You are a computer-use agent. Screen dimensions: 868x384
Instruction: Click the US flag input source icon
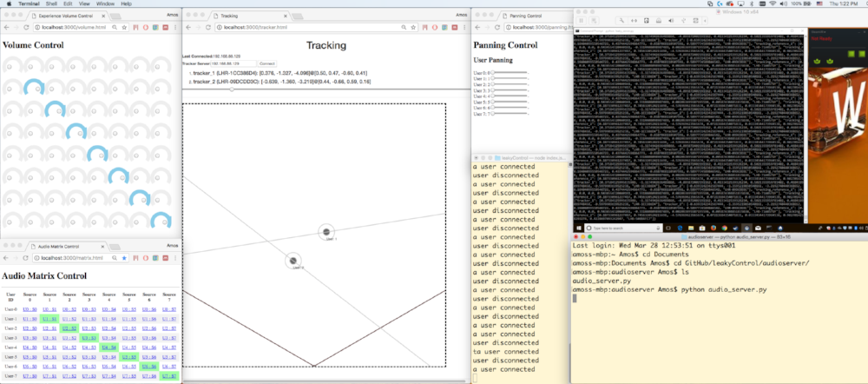pyautogui.click(x=819, y=3)
